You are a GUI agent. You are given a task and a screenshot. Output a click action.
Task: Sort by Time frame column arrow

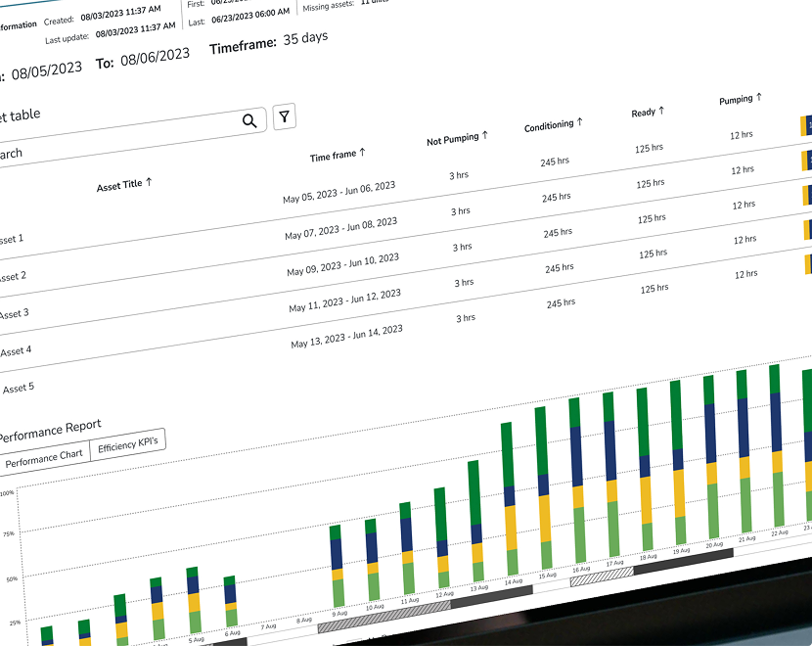363,152
